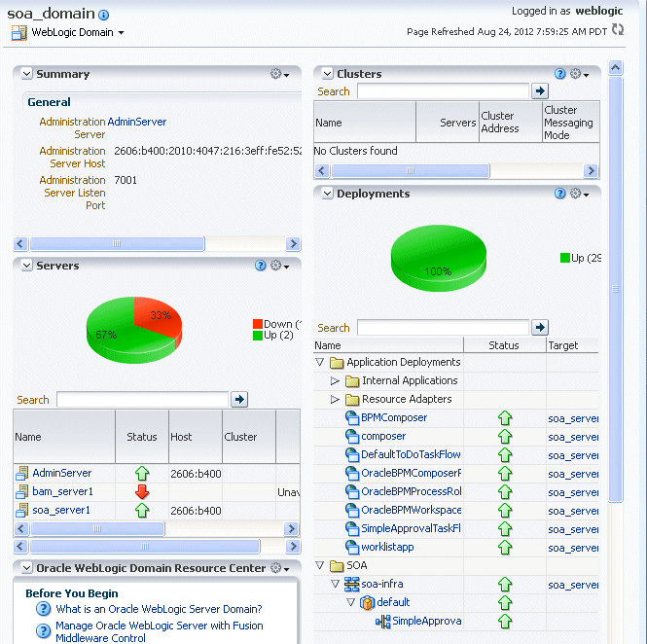Collapse the Clusters panel
This screenshot has height=644, width=647.
click(x=327, y=74)
